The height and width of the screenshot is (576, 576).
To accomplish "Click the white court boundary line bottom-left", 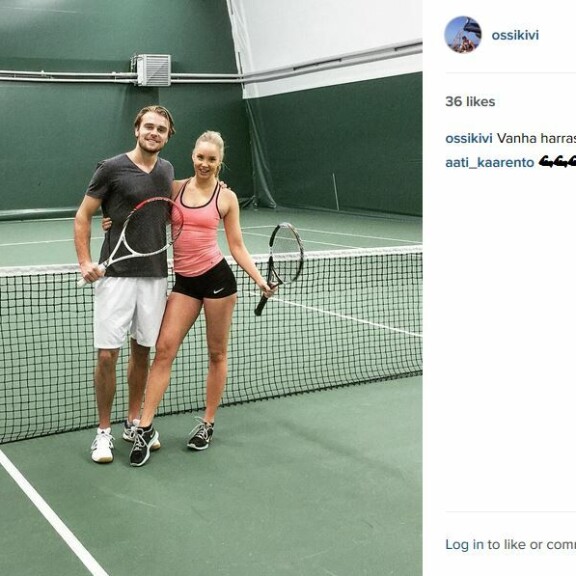I will pyautogui.click(x=50, y=512).
